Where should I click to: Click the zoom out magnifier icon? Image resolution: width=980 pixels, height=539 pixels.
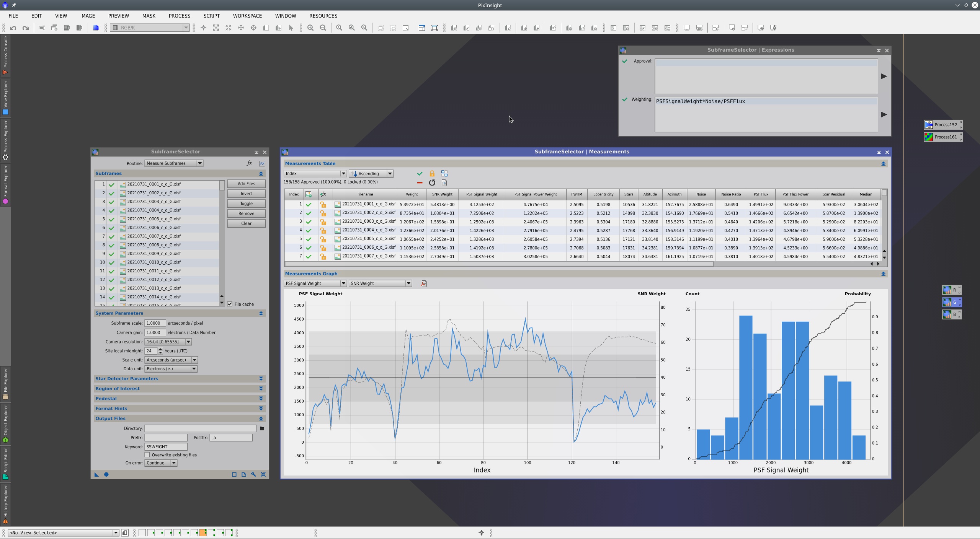[x=323, y=28]
